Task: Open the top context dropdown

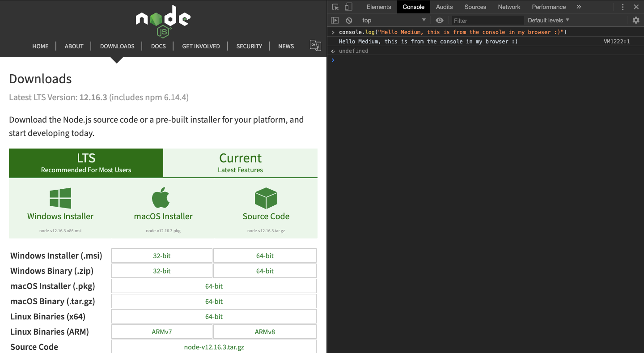Action: 394,20
